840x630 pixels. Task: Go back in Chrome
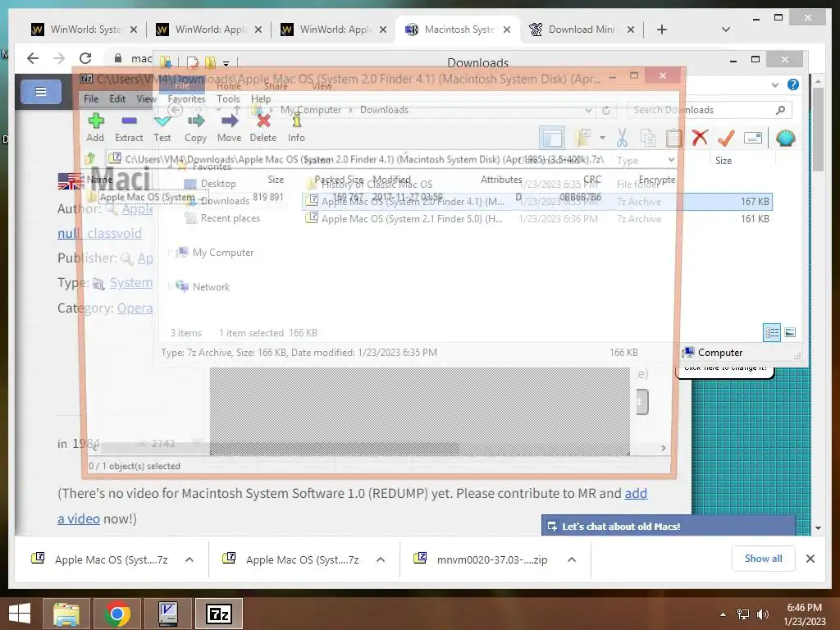[x=33, y=58]
